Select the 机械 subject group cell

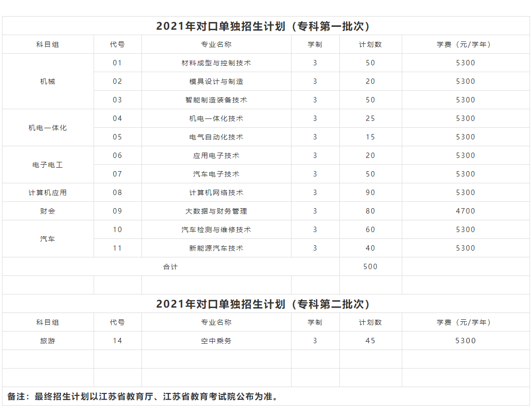coord(48,81)
